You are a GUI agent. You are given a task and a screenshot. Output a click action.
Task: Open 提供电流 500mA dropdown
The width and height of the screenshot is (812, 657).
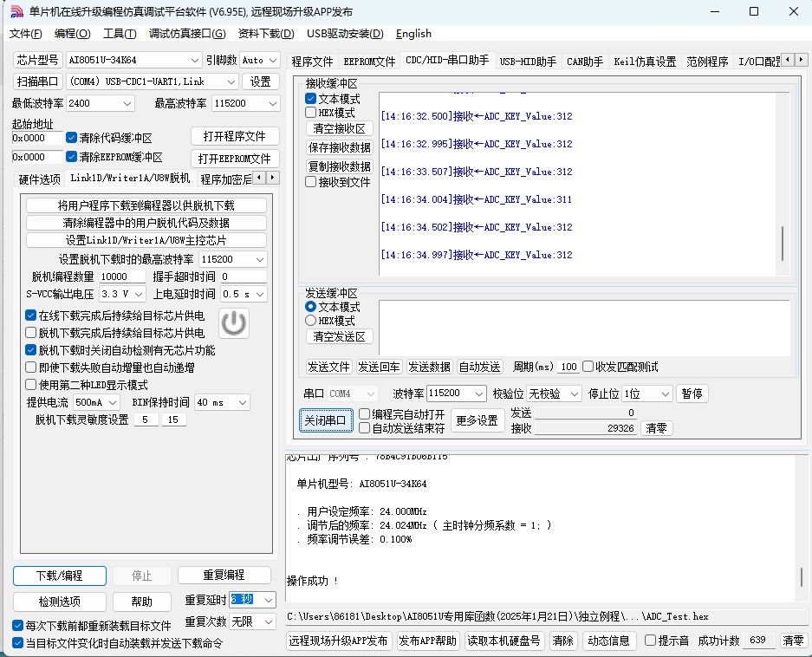[x=96, y=402]
